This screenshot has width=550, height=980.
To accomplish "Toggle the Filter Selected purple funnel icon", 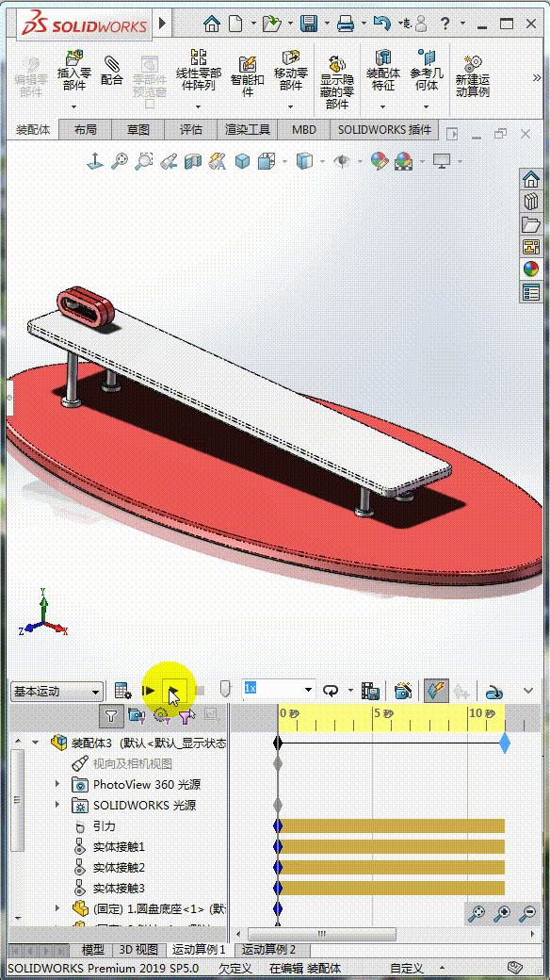I will 186,715.
